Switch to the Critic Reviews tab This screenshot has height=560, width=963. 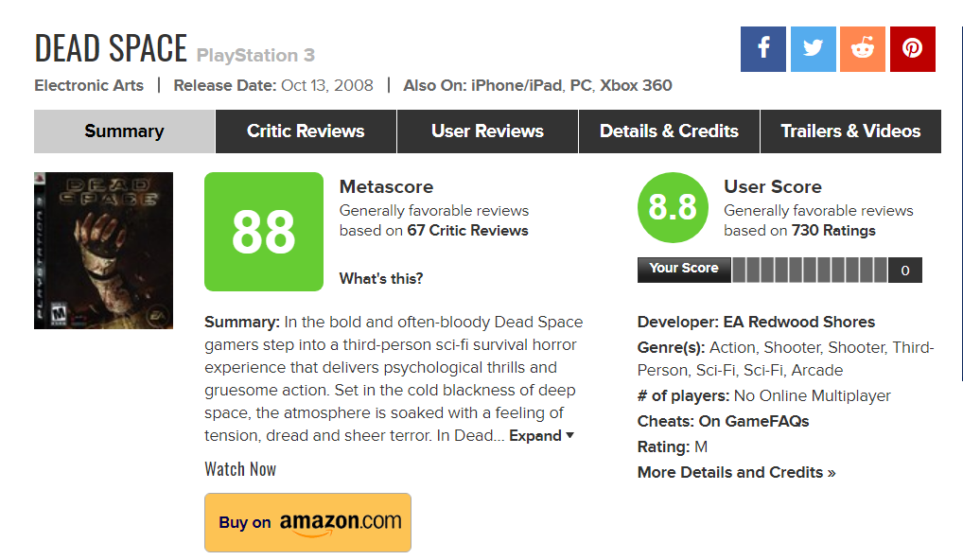(306, 131)
